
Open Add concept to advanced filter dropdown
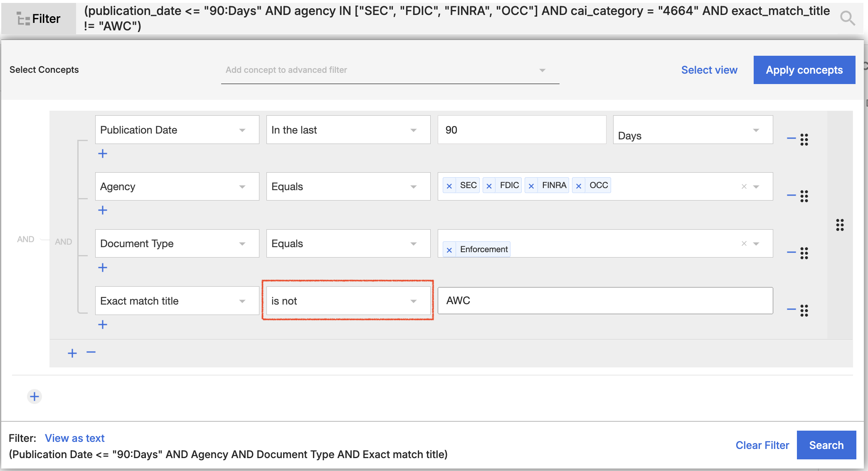pyautogui.click(x=390, y=70)
